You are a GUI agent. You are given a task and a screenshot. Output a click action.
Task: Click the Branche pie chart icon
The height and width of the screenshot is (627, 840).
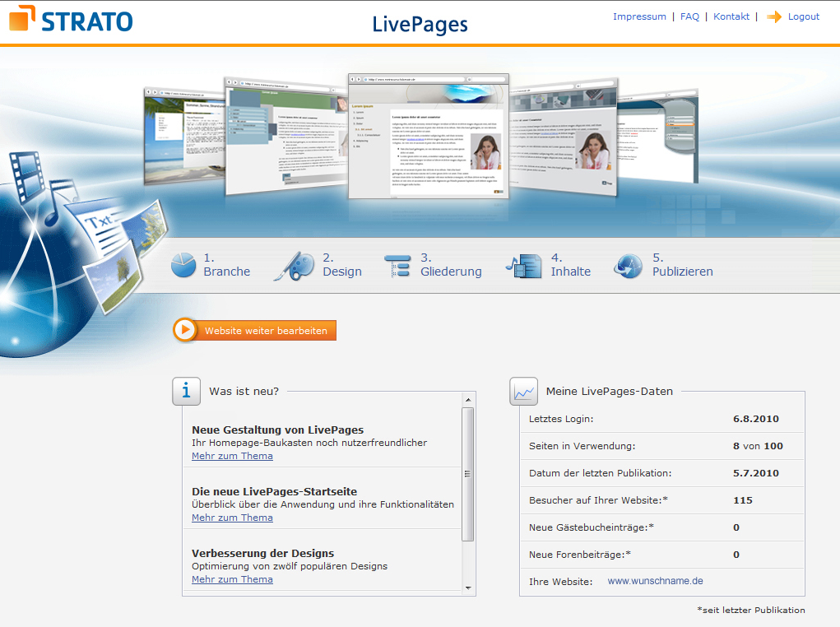[183, 265]
